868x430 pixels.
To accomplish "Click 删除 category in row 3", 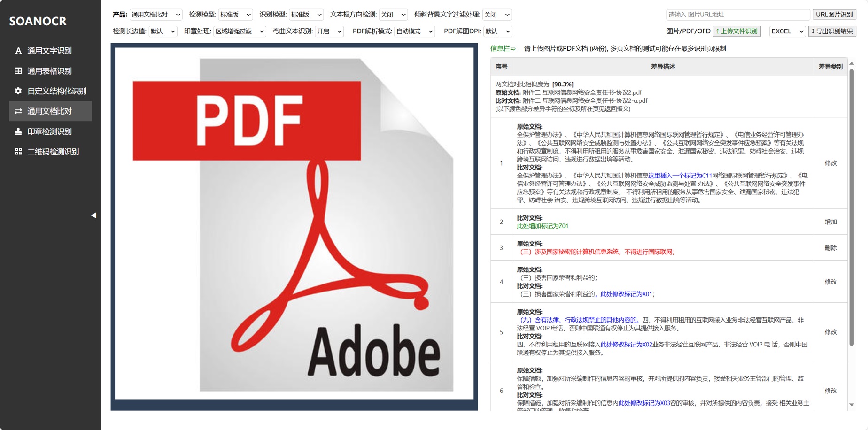I will 830,247.
